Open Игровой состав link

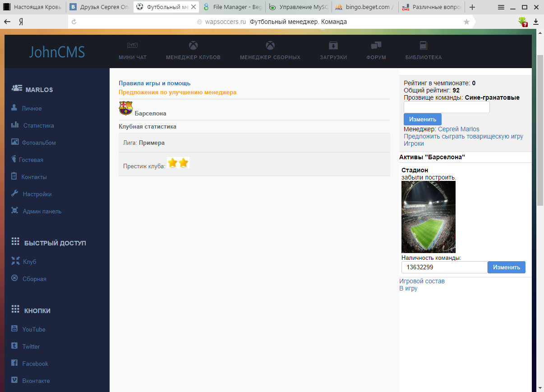tap(422, 281)
